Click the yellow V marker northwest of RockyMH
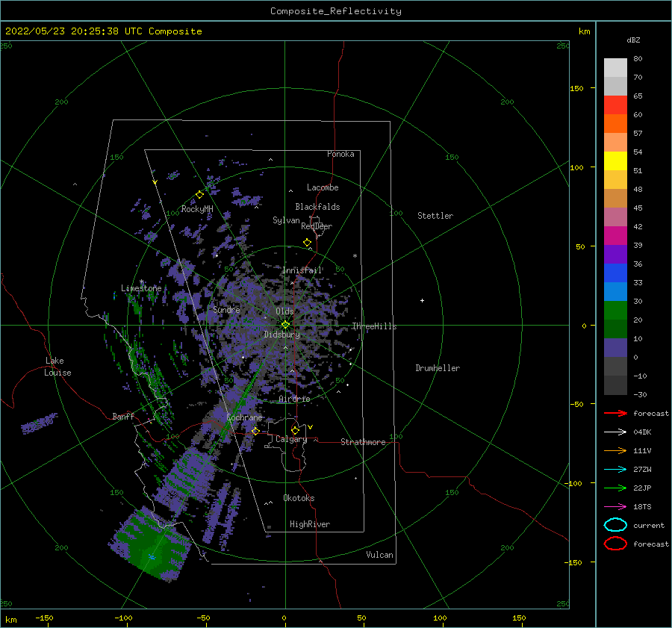Viewport: 672px width, 628px height. [155, 182]
